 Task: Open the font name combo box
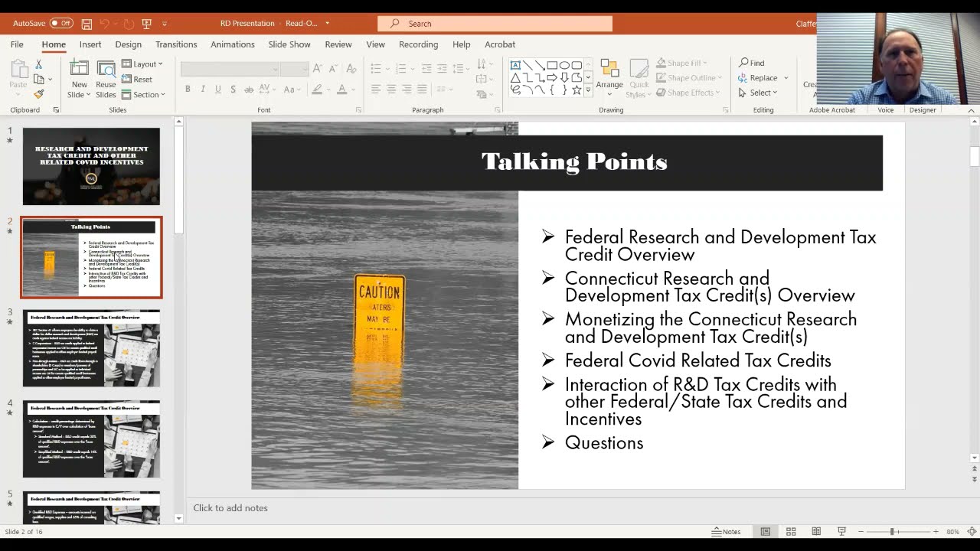click(230, 69)
